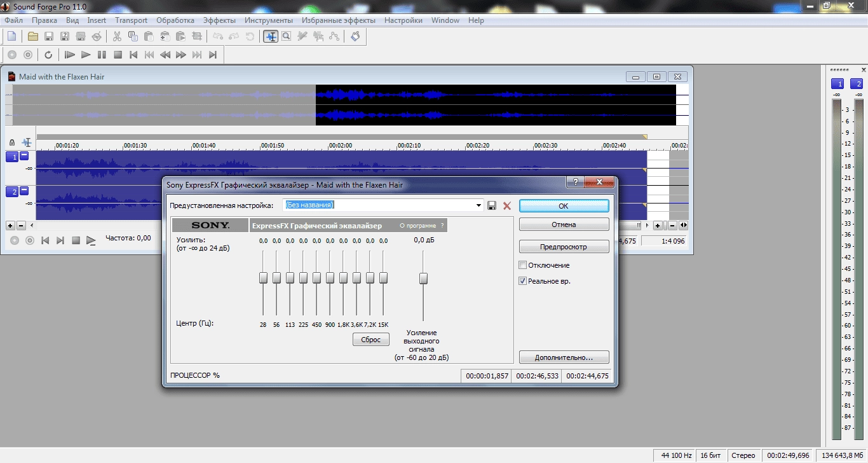This screenshot has width=868, height=463.
Task: Zoom in time with plus button bottom-left
Action: point(10,225)
